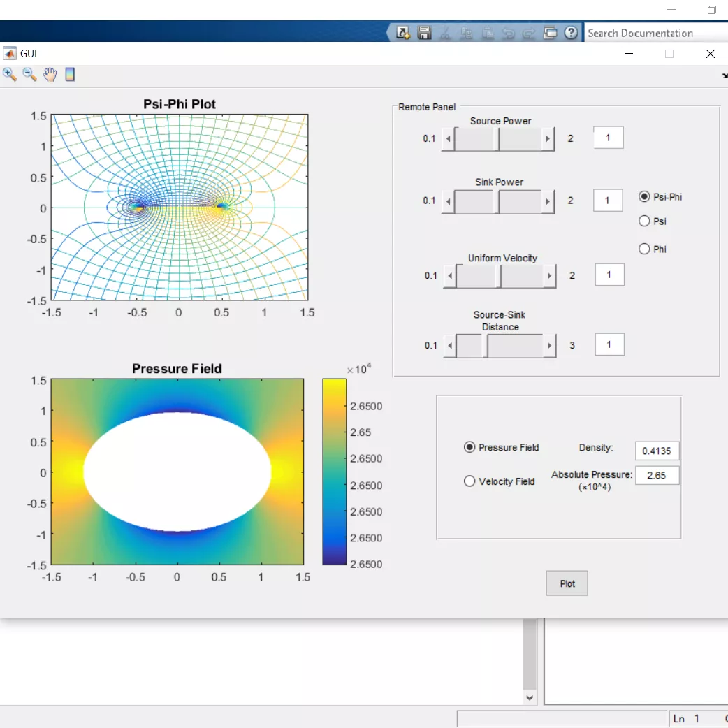Screen dimensions: 728x728
Task: Select the Zoom In tool in GUI toolbar
Action: 9,74
